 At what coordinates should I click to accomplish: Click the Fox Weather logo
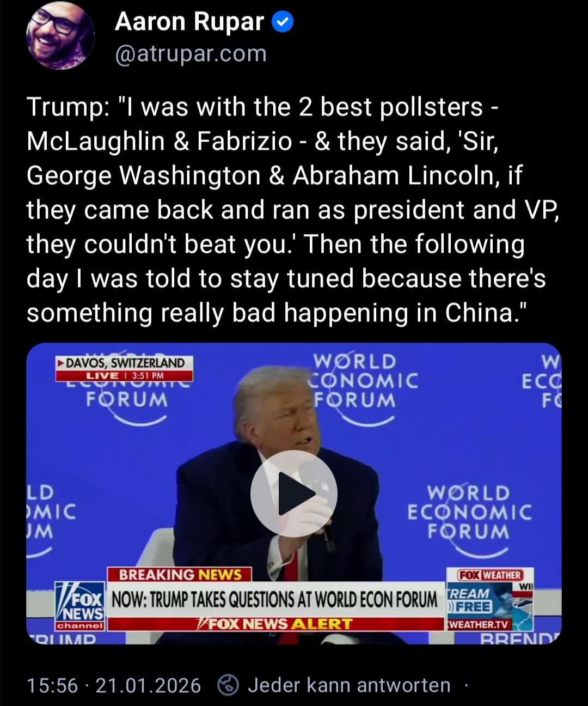click(x=489, y=575)
